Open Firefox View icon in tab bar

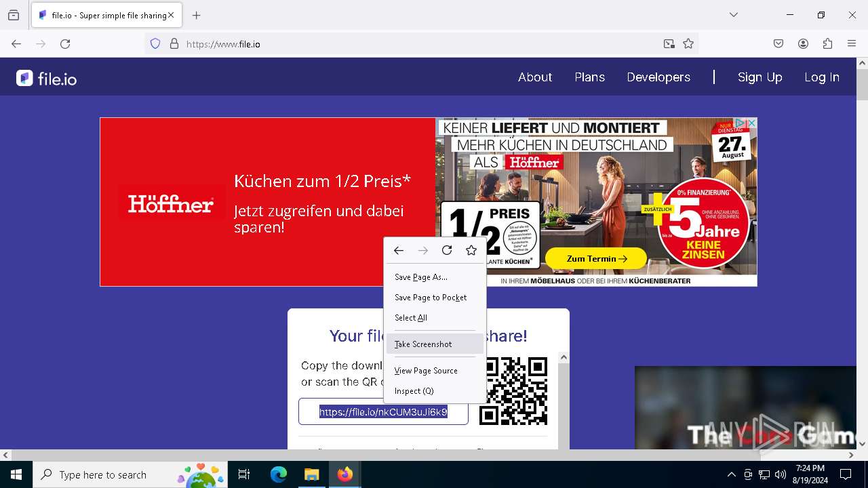[14, 15]
